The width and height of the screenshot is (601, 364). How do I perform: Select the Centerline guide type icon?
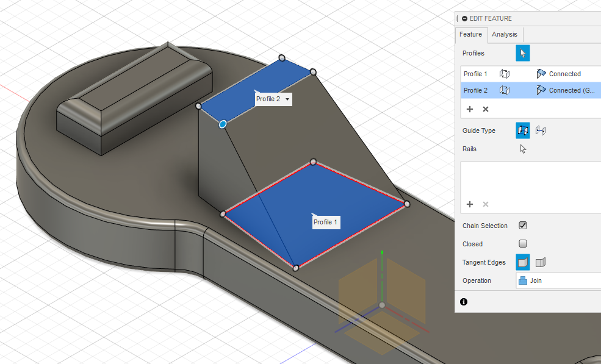pos(540,130)
